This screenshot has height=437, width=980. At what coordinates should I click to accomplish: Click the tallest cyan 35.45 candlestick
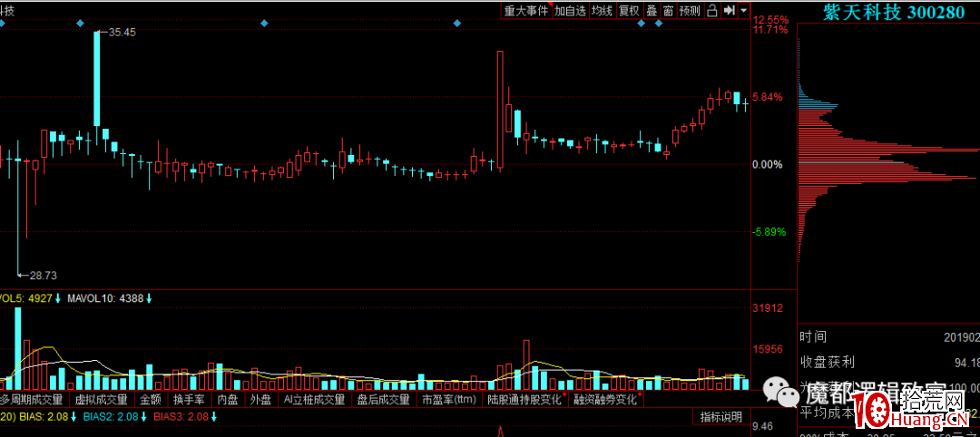click(97, 79)
